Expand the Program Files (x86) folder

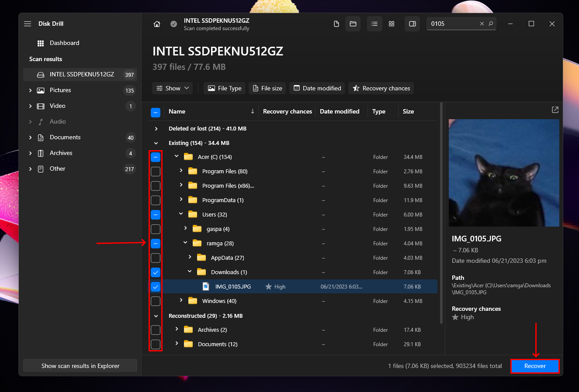(x=181, y=185)
